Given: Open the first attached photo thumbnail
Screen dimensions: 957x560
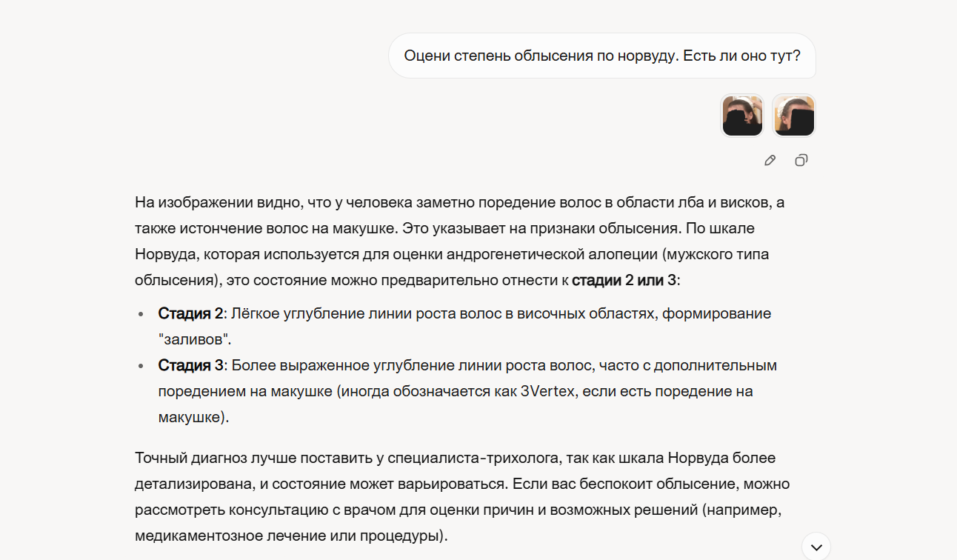Looking at the screenshot, I should pos(742,116).
